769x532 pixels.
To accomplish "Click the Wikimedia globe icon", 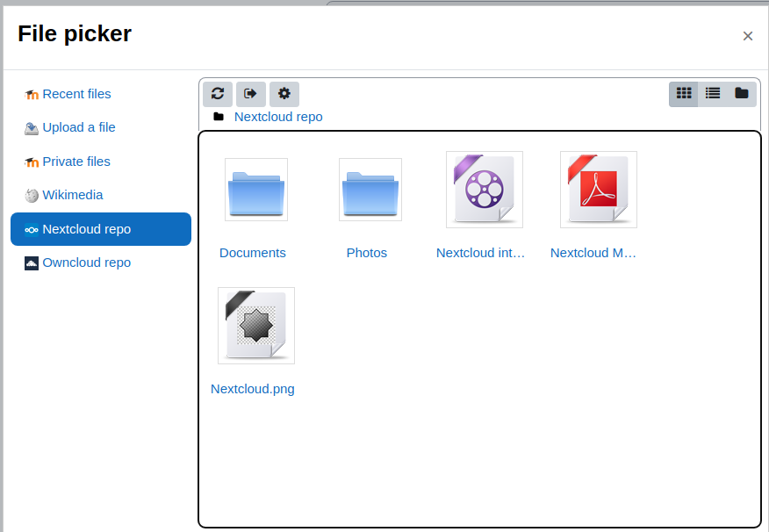I will tap(32, 196).
